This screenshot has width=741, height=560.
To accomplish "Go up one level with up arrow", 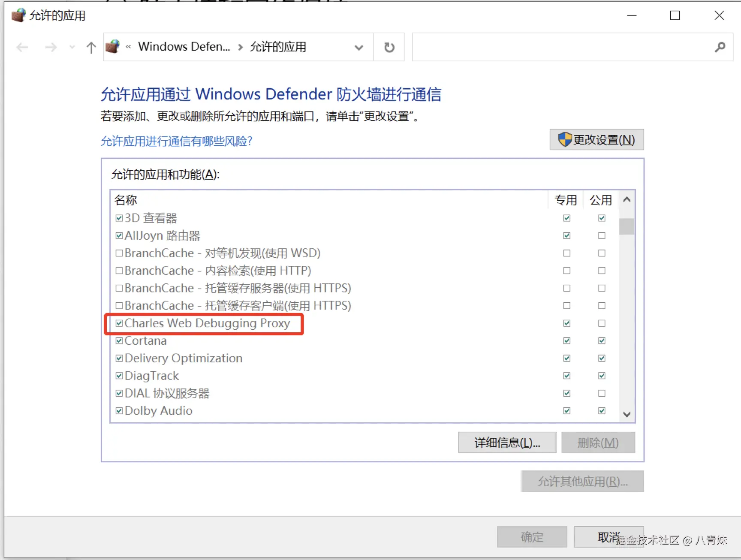I will coord(91,47).
